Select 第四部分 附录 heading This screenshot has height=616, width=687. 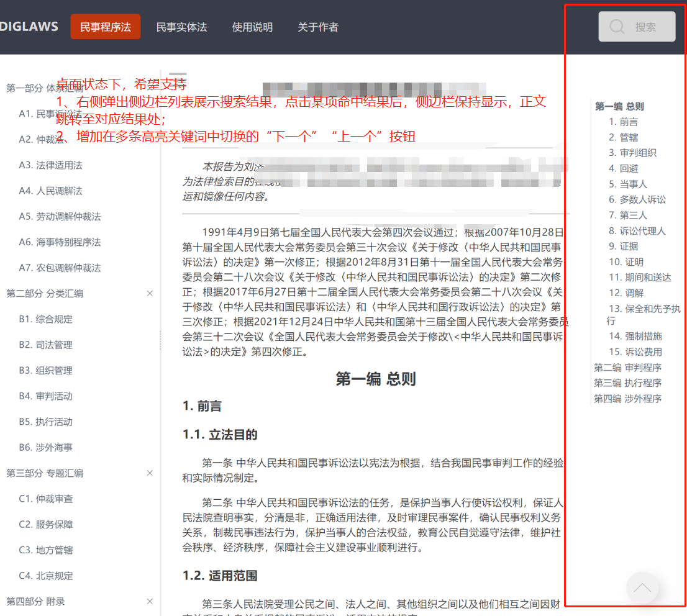[35, 602]
